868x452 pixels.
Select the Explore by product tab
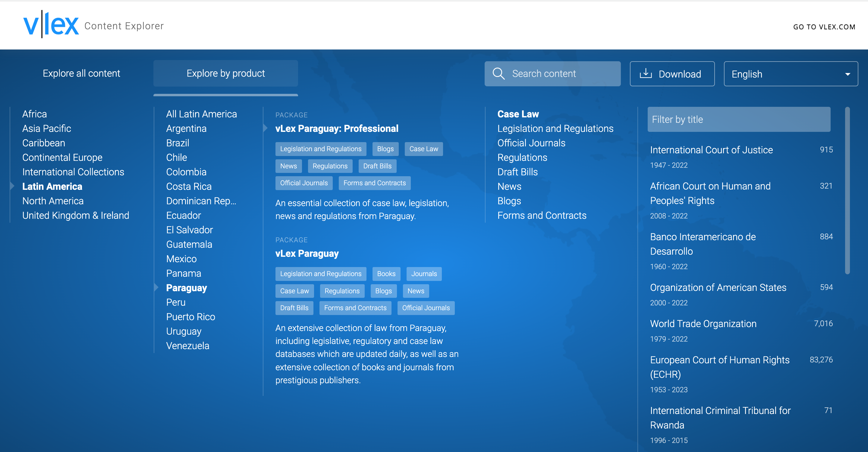[225, 73]
